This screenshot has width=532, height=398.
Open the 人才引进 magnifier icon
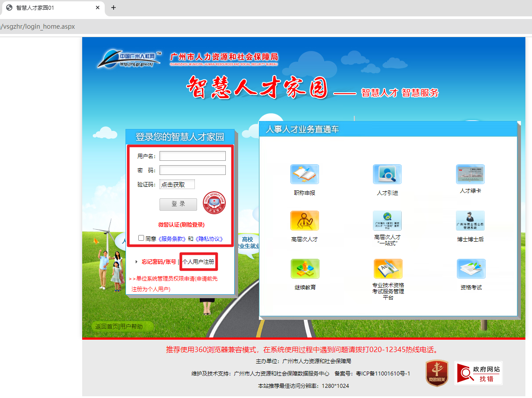(x=387, y=174)
